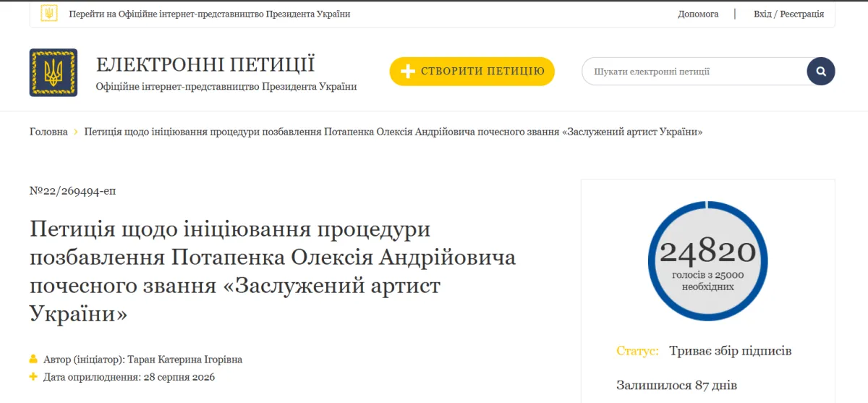The height and width of the screenshot is (403, 868).
Task: Click the breadcrumb arrow after Головна
Action: click(x=76, y=132)
